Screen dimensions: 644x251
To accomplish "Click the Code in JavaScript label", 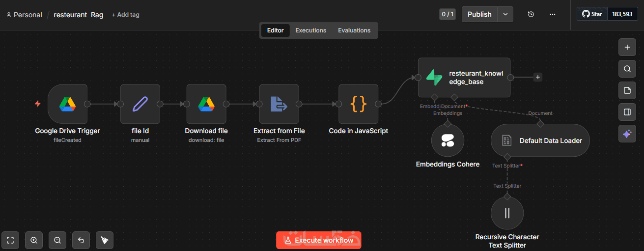I will coord(359,131).
